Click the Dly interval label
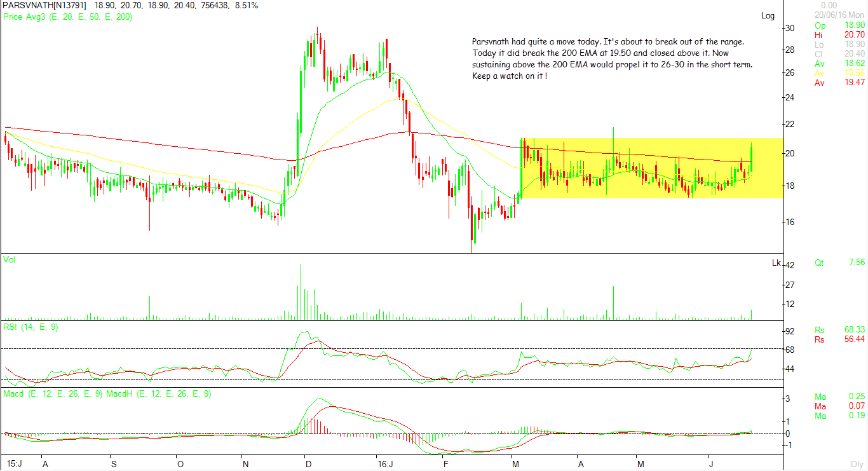868x471 pixels. pyautogui.click(x=857, y=464)
